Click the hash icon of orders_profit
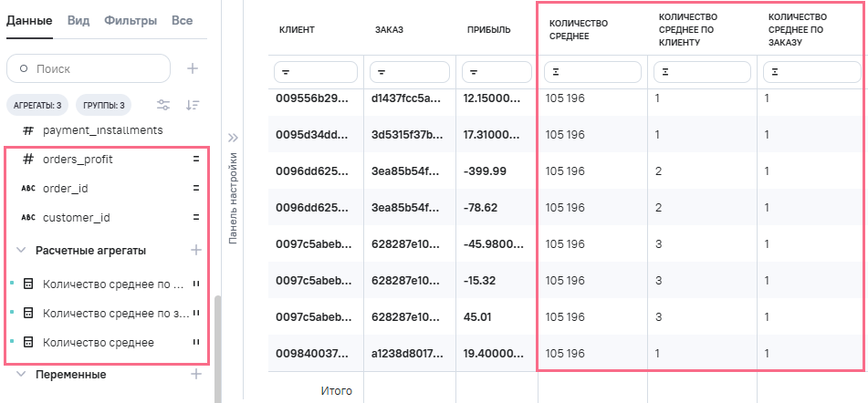This screenshot has height=403, width=868. coord(28,159)
